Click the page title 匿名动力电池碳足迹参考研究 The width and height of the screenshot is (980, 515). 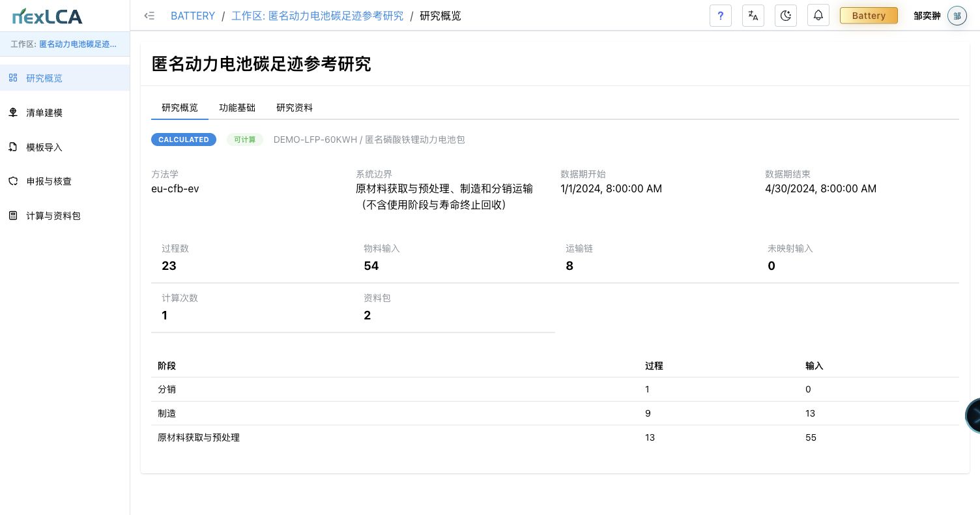click(261, 64)
